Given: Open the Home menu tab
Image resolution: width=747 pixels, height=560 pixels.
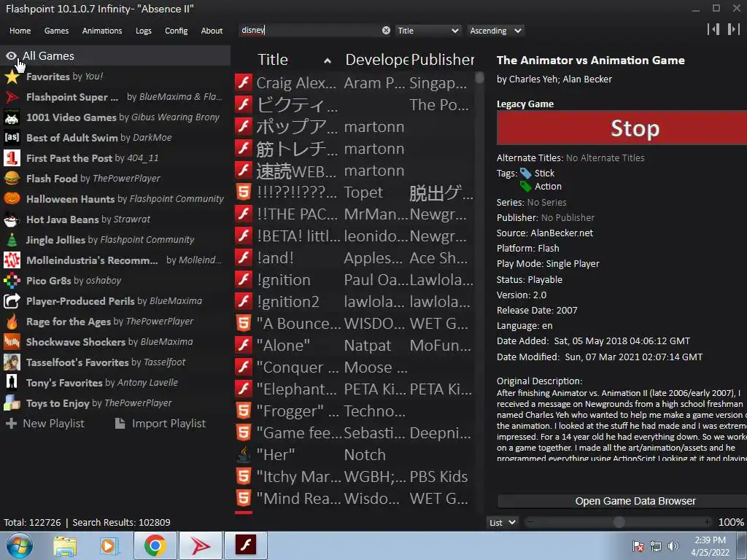Looking at the screenshot, I should coord(20,31).
